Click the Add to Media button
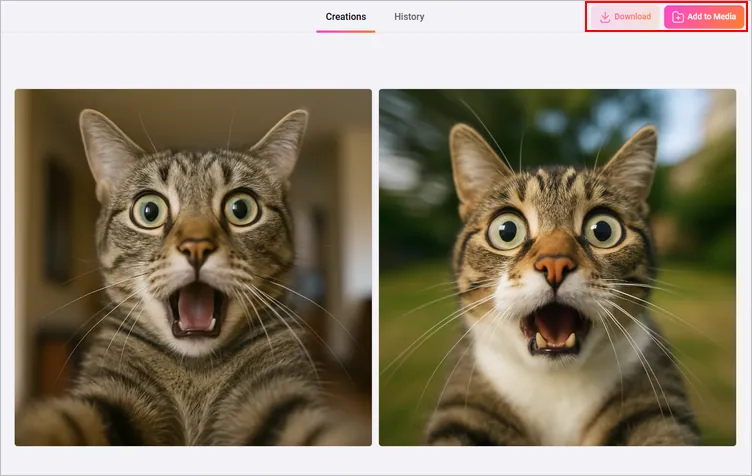Image resolution: width=752 pixels, height=476 pixels. tap(704, 17)
